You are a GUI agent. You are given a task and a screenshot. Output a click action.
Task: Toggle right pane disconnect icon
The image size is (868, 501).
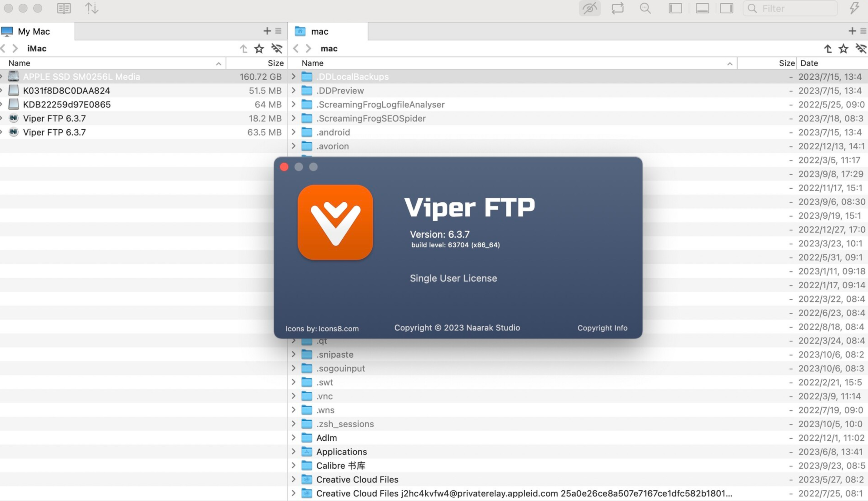(x=861, y=48)
